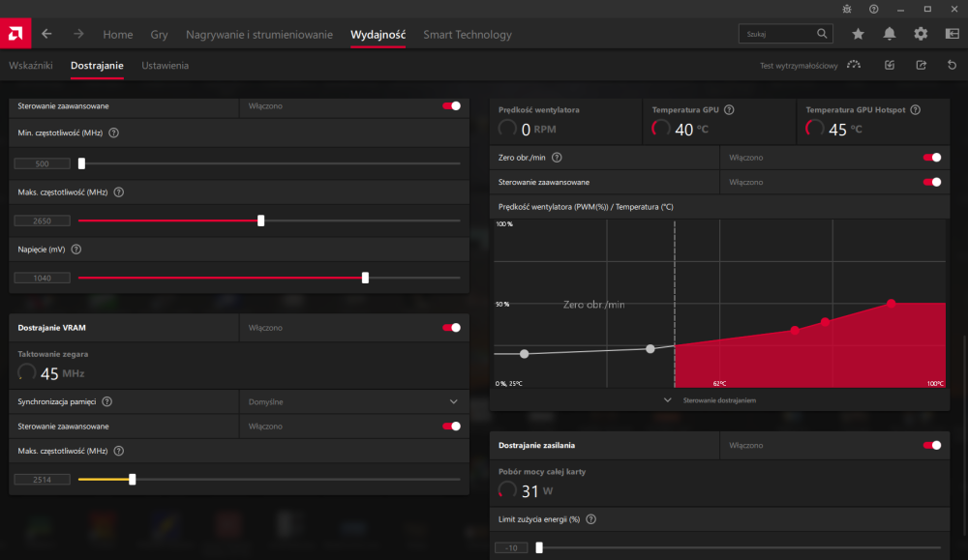Open the Smart Technology tab
Image resolution: width=968 pixels, height=560 pixels.
point(468,35)
